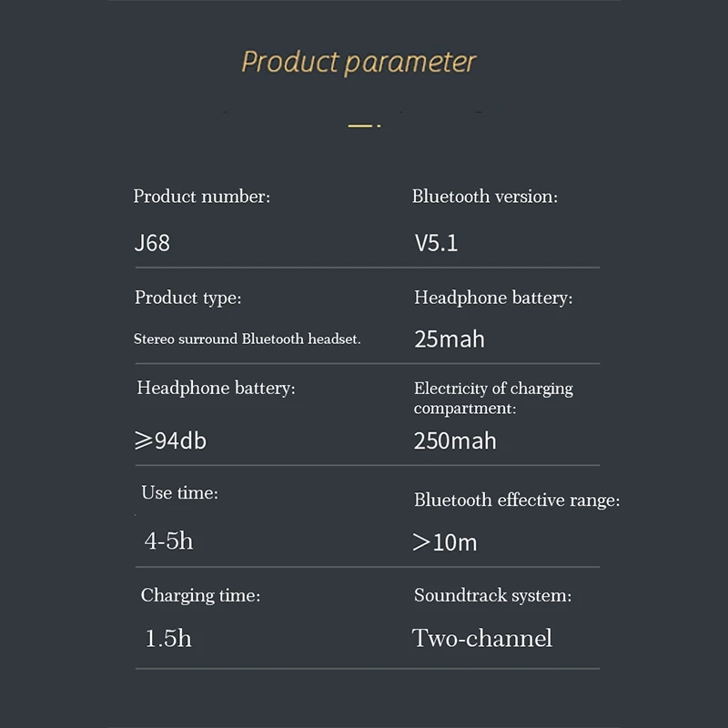Select the 250mah value
Viewport: 728px width, 728px height.
pos(455,441)
